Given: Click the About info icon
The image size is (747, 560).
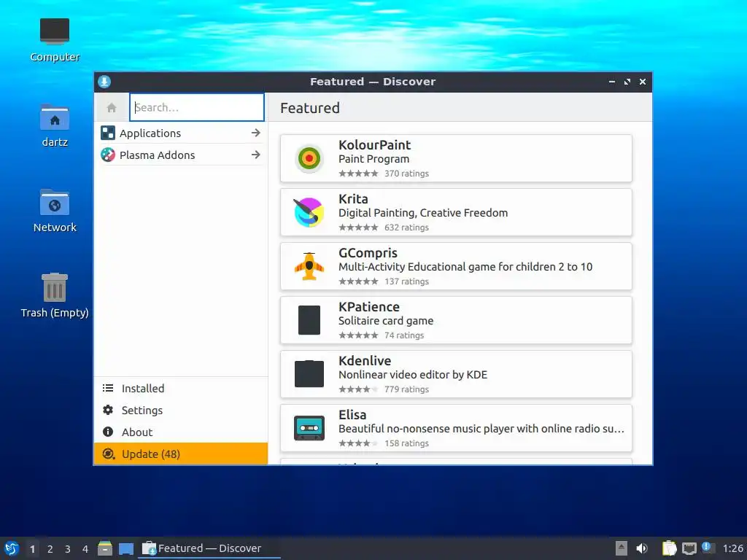Looking at the screenshot, I should click(108, 432).
